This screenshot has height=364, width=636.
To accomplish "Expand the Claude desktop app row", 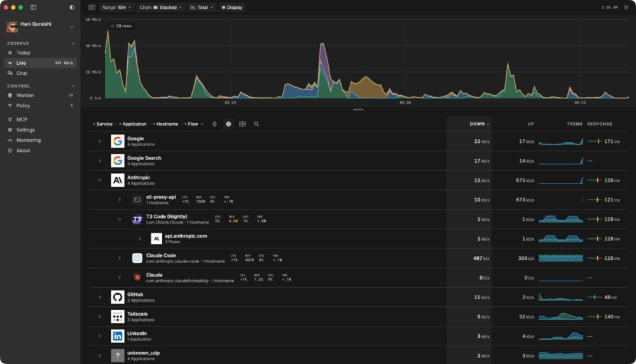I will [120, 278].
